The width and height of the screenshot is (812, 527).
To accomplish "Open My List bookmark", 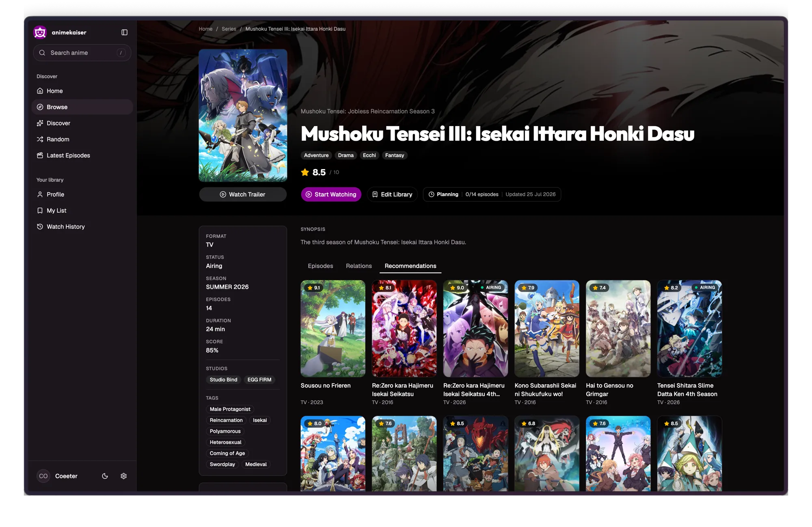I will tap(82, 211).
